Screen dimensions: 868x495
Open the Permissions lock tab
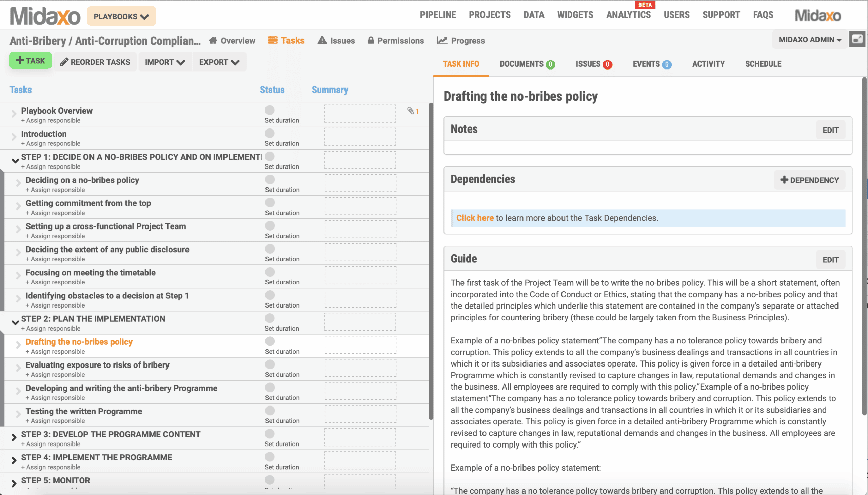pyautogui.click(x=395, y=40)
